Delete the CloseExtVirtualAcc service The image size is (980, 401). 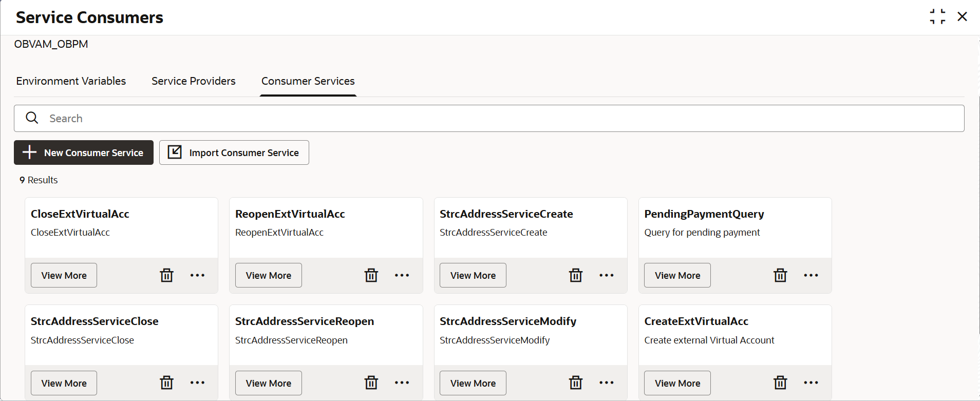[x=166, y=275]
